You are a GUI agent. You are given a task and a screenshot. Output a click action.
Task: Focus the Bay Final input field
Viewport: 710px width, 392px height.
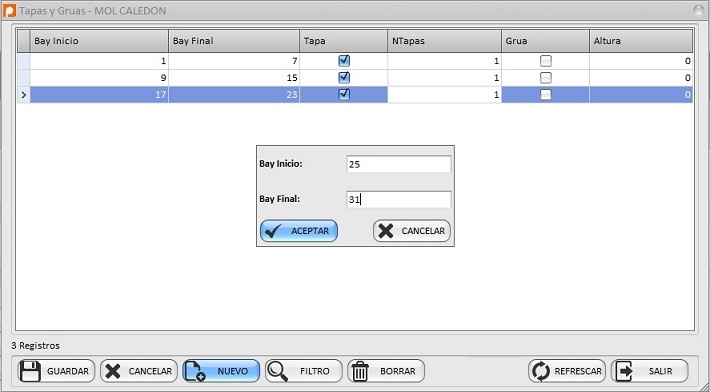398,199
